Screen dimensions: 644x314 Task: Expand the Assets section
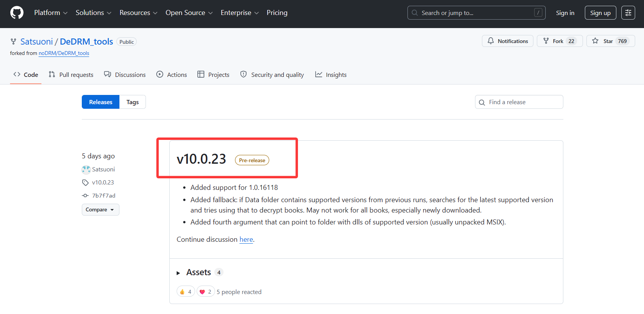(x=194, y=272)
